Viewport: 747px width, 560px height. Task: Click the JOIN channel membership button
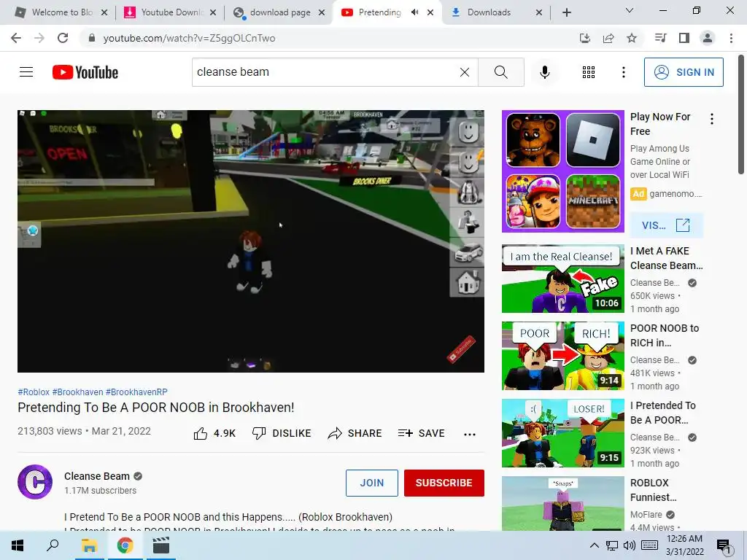point(371,483)
